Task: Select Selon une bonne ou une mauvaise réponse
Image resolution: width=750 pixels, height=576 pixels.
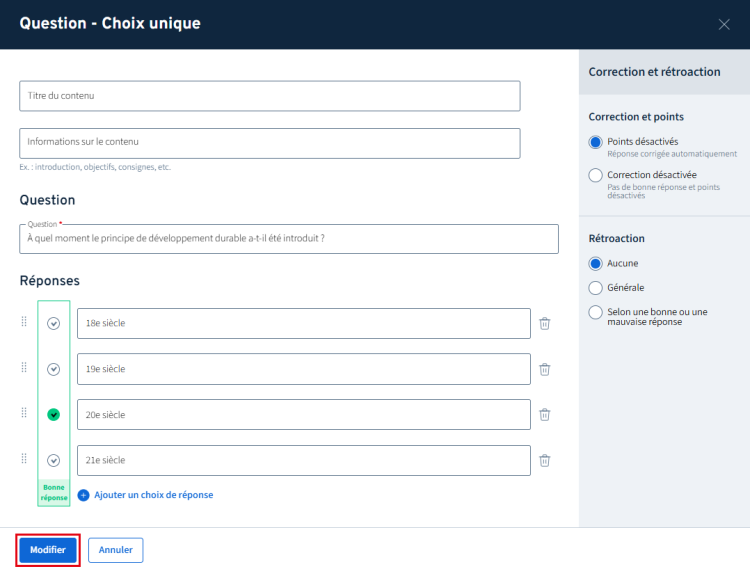Action: [596, 312]
